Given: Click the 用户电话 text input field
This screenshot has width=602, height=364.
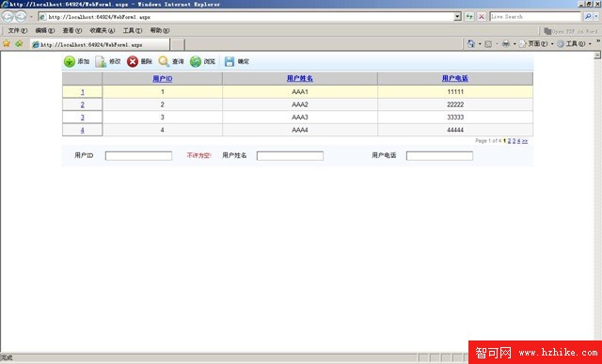Looking at the screenshot, I should pyautogui.click(x=439, y=155).
